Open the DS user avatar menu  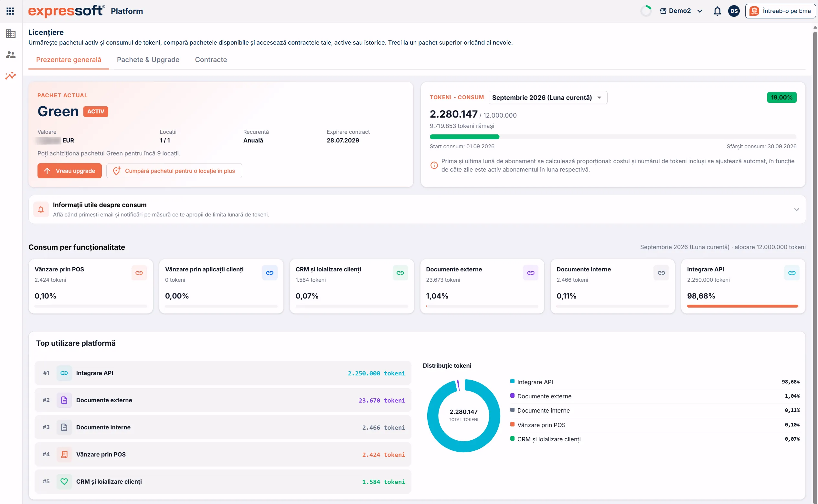coord(734,11)
